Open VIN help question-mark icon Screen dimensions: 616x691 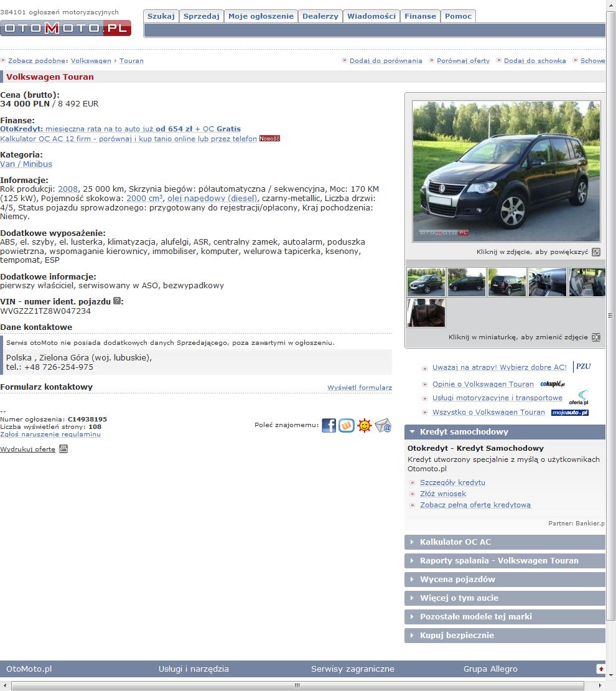pyautogui.click(x=117, y=301)
